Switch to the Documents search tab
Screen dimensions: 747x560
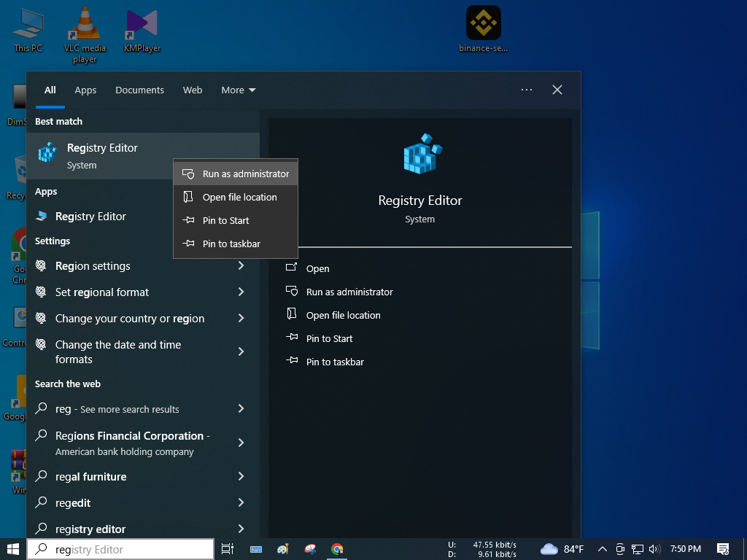(x=139, y=90)
